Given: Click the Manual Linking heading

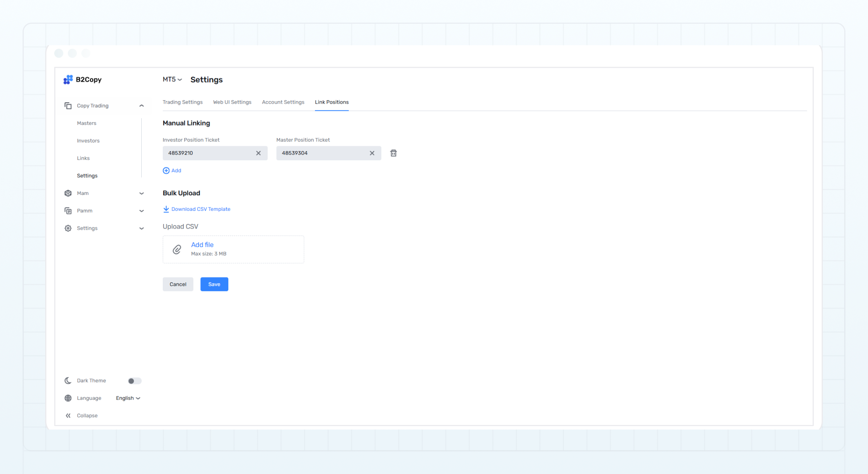Looking at the screenshot, I should click(x=186, y=123).
